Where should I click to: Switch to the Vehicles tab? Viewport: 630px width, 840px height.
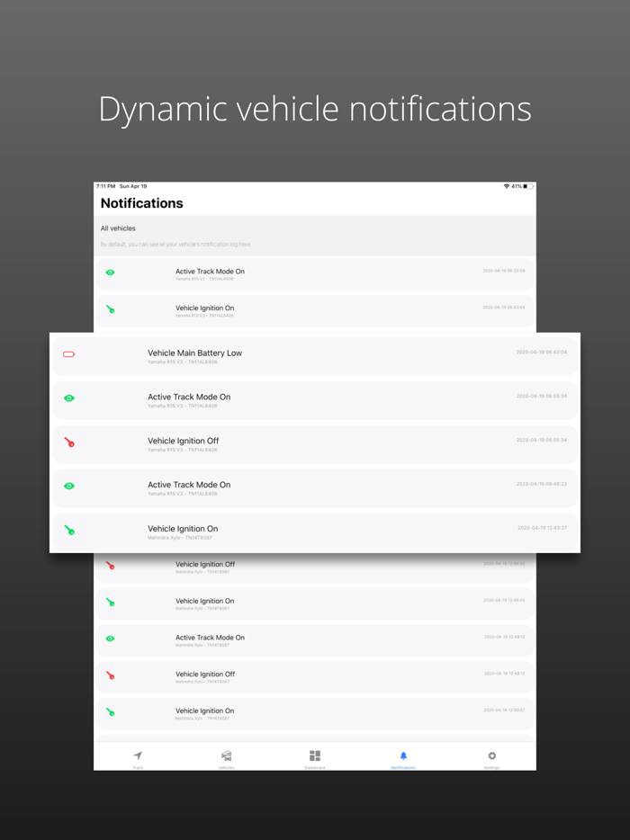(x=227, y=756)
